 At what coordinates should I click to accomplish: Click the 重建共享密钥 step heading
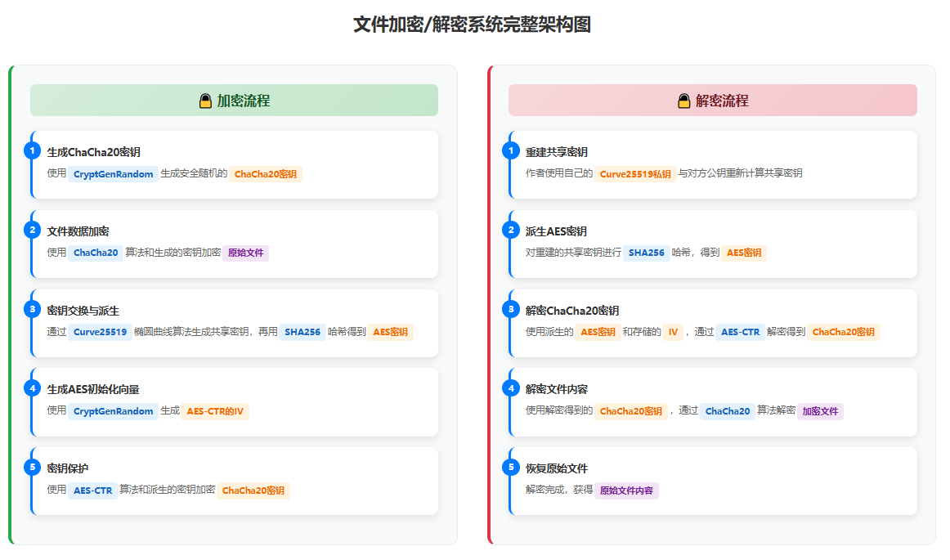557,152
